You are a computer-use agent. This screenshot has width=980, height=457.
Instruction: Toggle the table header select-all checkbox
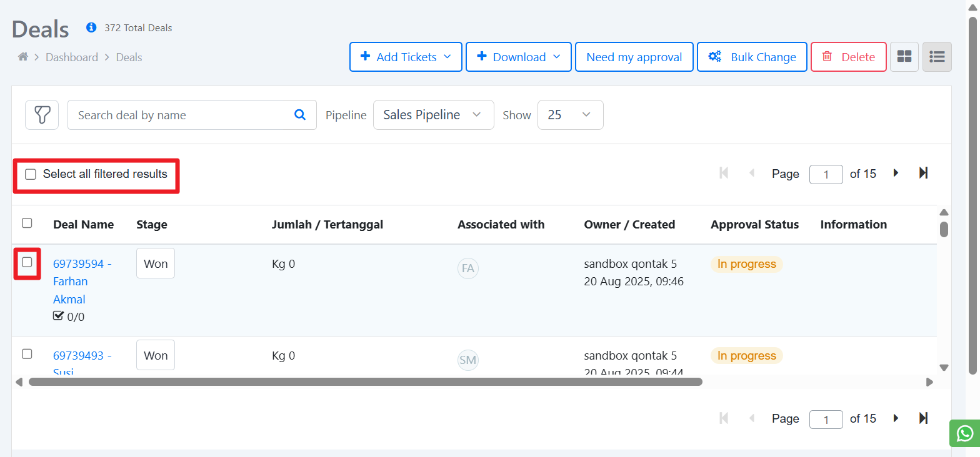point(27,223)
